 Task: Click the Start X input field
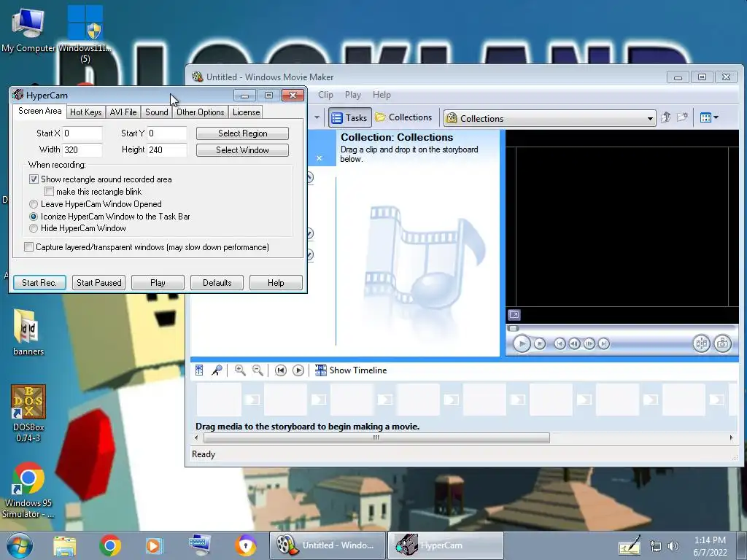[x=82, y=133]
